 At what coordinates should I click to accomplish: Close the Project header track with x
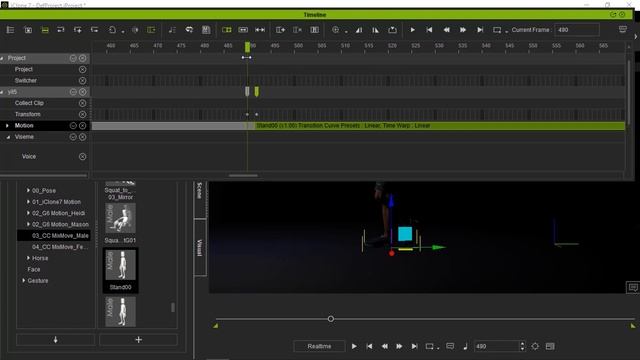pyautogui.click(x=82, y=58)
